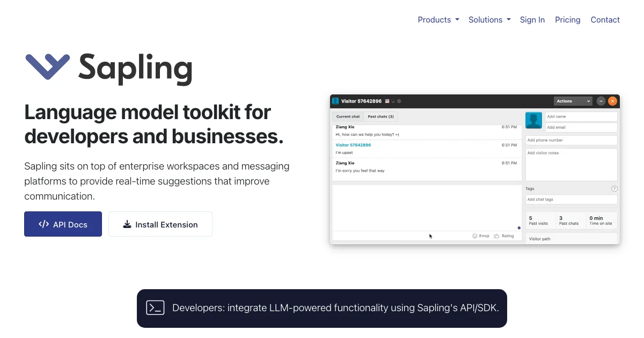Open the Solutions dropdown menu
This screenshot has width=644, height=338.
click(x=489, y=20)
